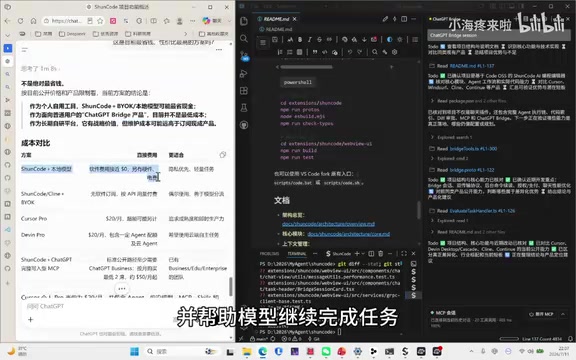
Task: Toggle bold formatting in the markdown toolbar
Action: (x=300, y=39)
